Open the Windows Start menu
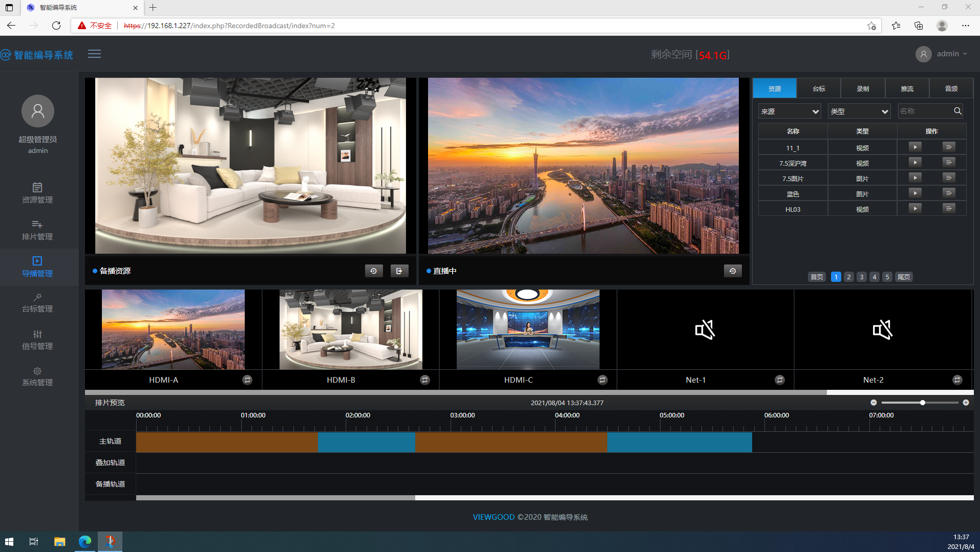Screen dimensions: 980x552 pos(9,542)
